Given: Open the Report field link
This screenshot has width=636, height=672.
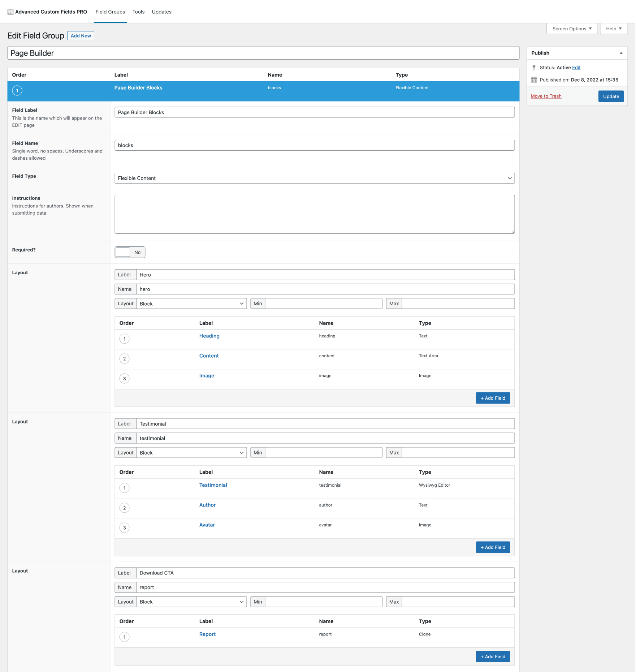Looking at the screenshot, I should coord(207,634).
